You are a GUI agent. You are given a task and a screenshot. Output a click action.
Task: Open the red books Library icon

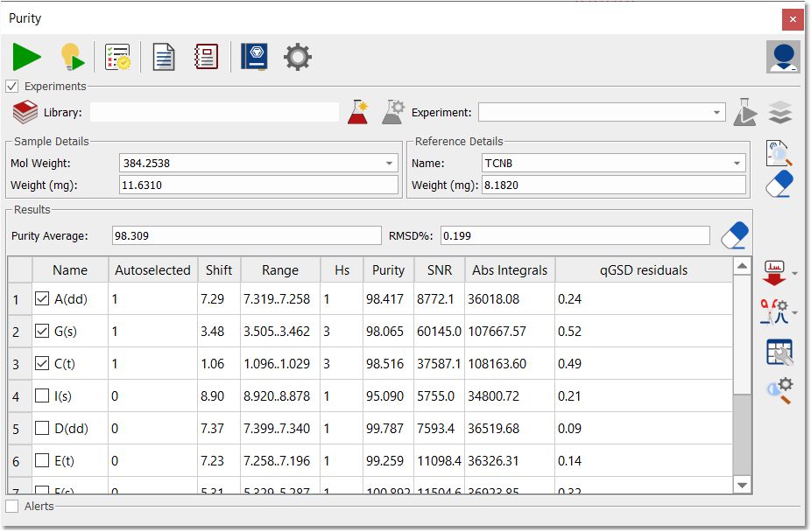point(25,112)
